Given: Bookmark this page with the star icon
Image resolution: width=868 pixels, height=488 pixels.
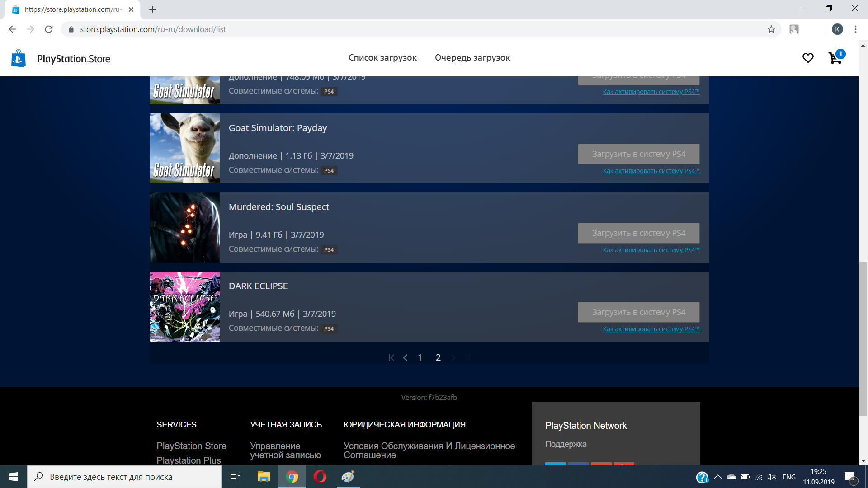Looking at the screenshot, I should (771, 29).
